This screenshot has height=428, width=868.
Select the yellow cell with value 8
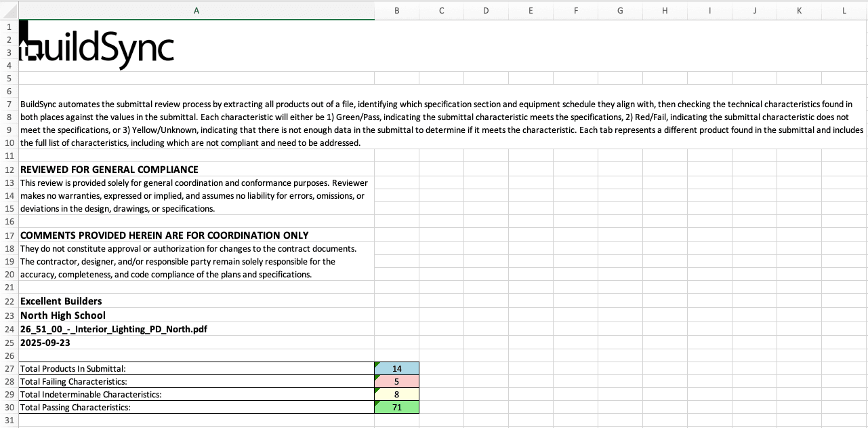click(396, 394)
